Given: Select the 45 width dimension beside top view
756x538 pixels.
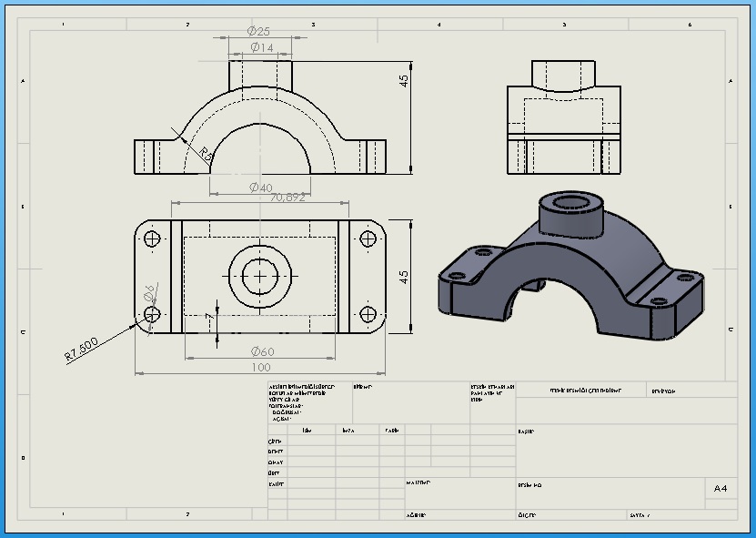Looking at the screenshot, I should point(405,277).
